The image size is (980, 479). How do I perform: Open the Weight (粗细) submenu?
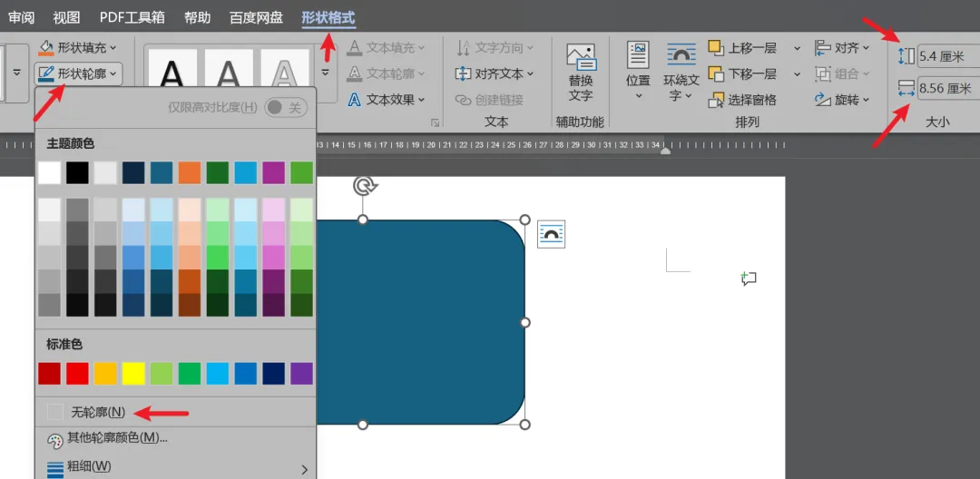click(x=89, y=466)
